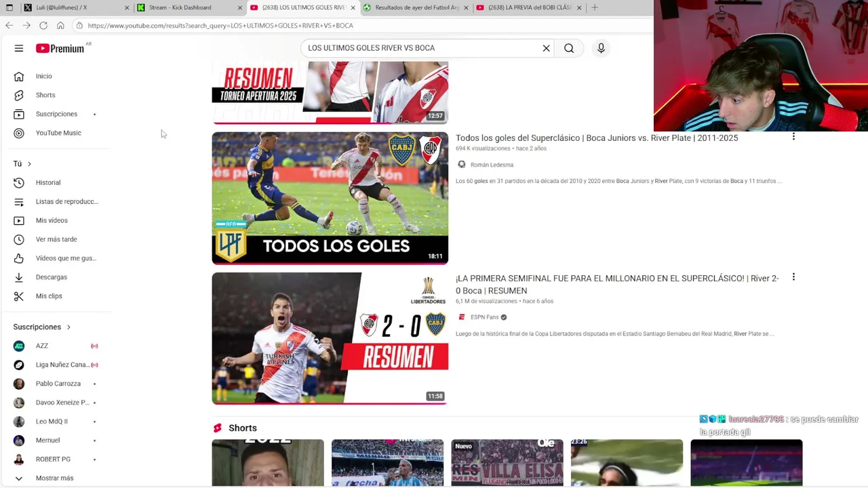Open the browser tab list dropdown
Image resolution: width=868 pixels, height=488 pixels.
pos(9,7)
